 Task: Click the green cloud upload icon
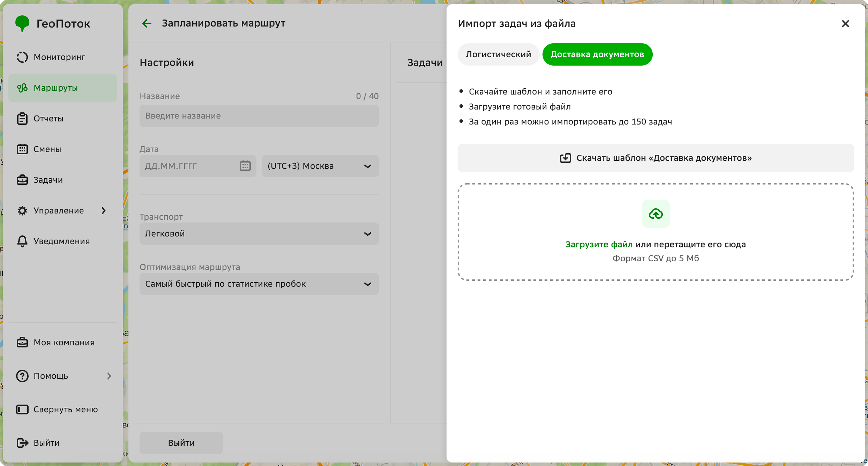point(656,214)
